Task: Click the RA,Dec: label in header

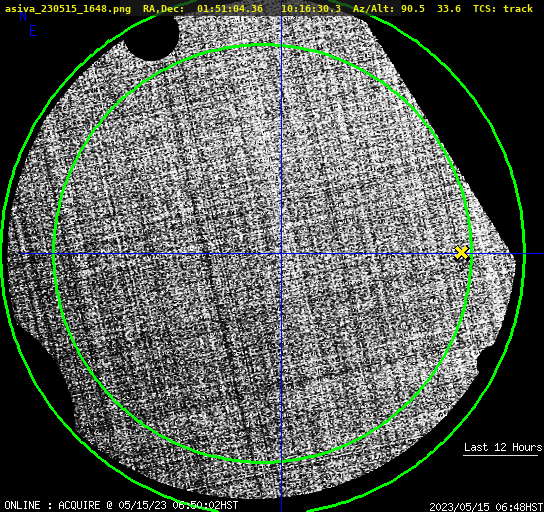Action: coord(163,8)
